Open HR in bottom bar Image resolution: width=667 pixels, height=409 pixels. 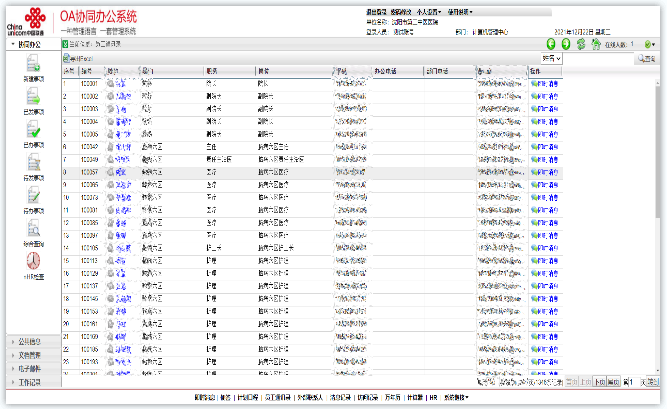pos(433,398)
